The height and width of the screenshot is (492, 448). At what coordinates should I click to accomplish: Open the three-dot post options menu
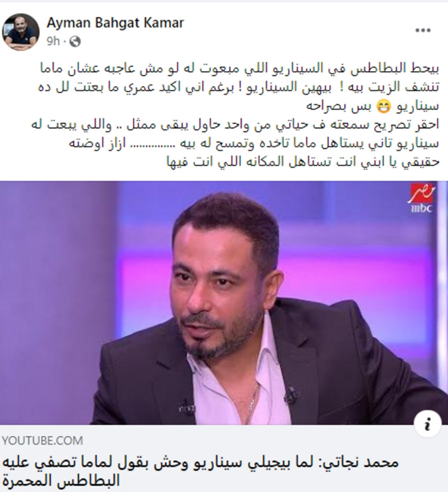coord(423,30)
